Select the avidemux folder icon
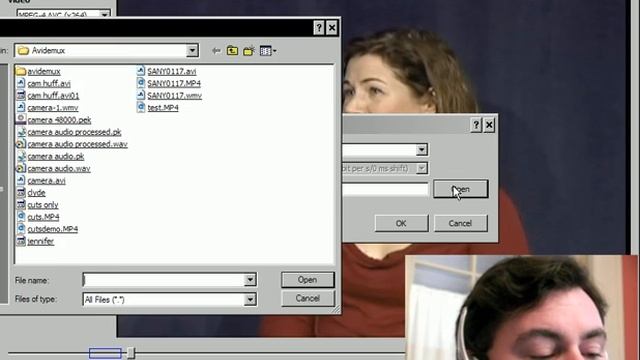 [x=20, y=71]
